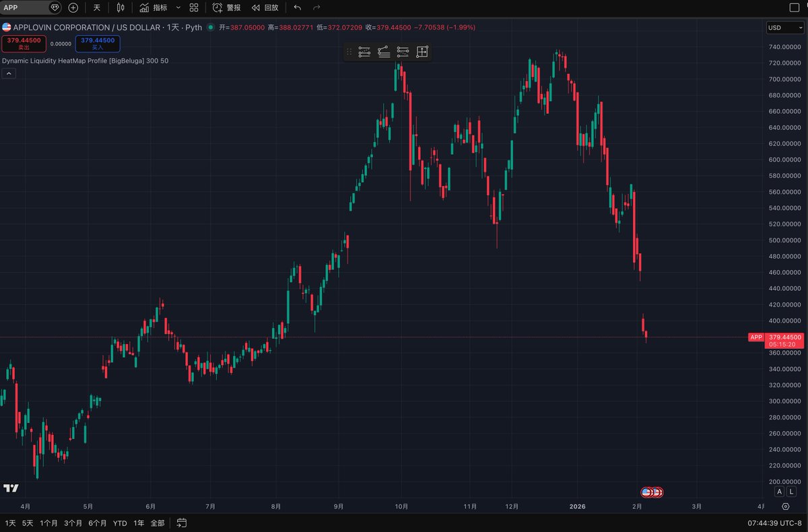Start bar replay with 回放 button
The image size is (808, 532).
tap(265, 8)
